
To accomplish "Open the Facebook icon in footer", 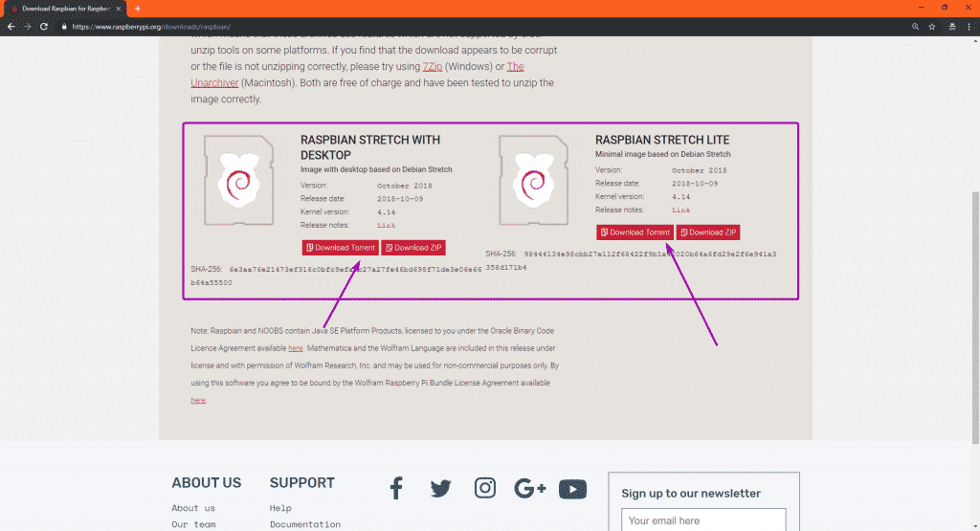I will tap(396, 489).
